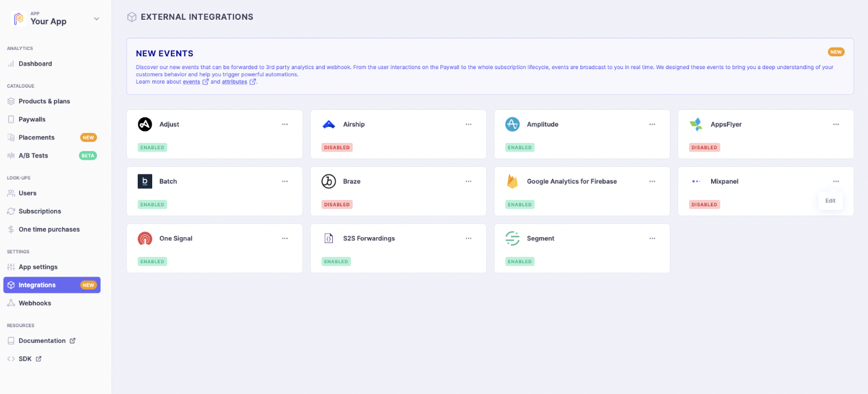Click the Amplitude logo icon

pos(512,124)
